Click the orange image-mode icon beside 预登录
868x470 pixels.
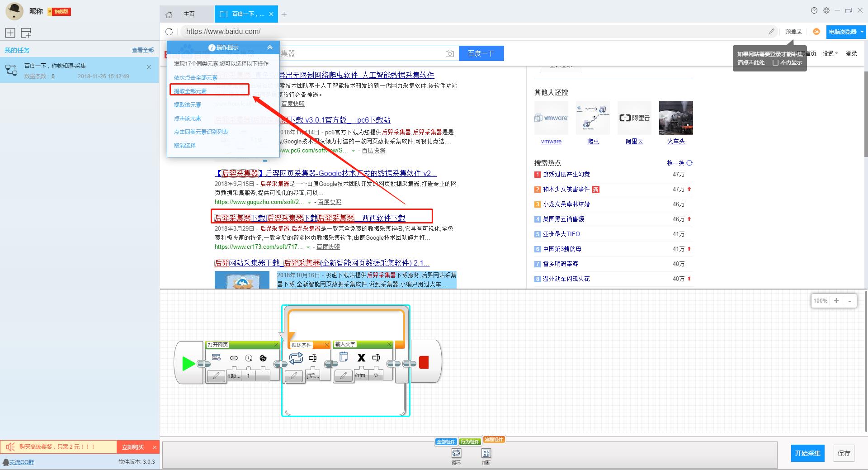[816, 32]
